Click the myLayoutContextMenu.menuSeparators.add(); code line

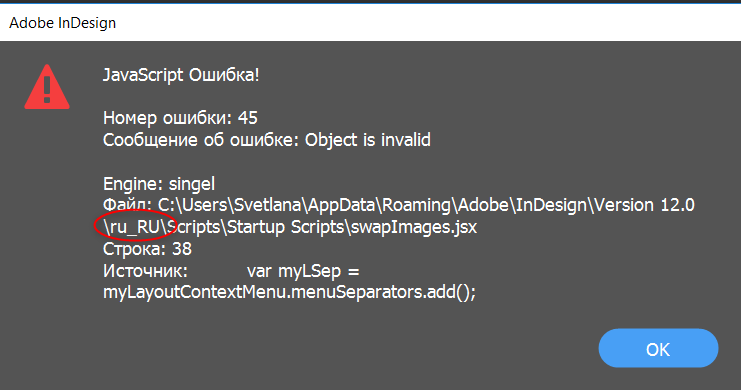[x=289, y=293]
